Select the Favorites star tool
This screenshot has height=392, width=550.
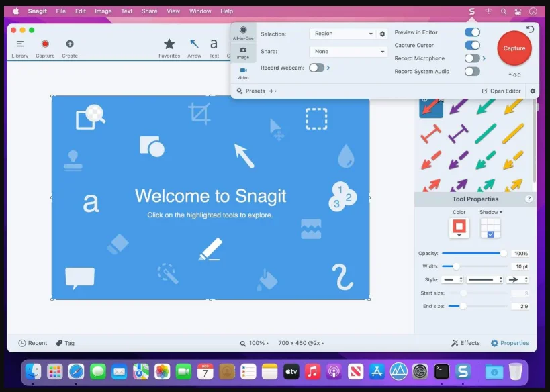(169, 49)
